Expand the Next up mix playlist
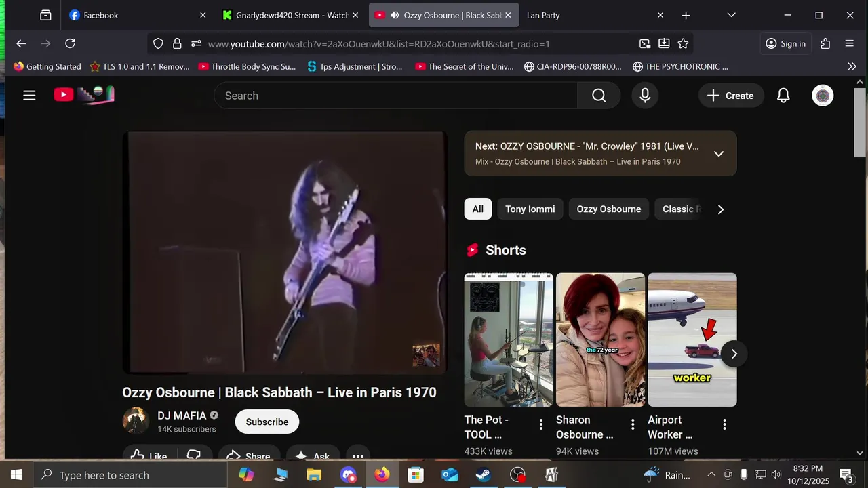Viewport: 868px width, 488px height. tap(719, 154)
